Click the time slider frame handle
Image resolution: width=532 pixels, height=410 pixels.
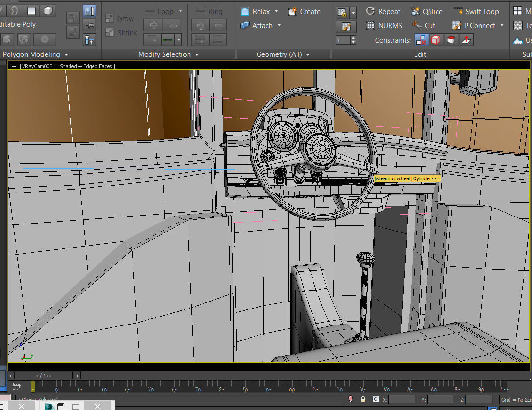tap(45, 376)
